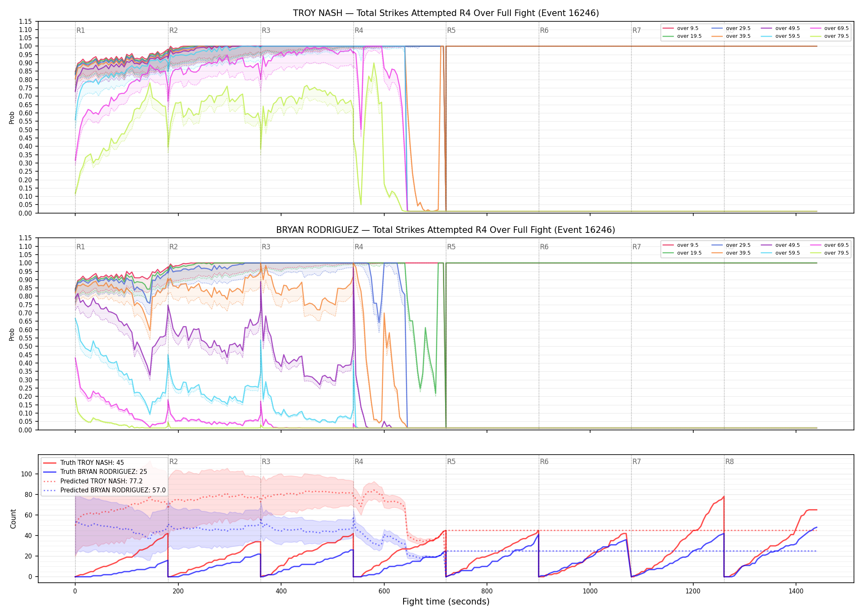This screenshot has height=616, width=863.
Task: Click R3 label in the Count chart
Action: tap(266, 462)
